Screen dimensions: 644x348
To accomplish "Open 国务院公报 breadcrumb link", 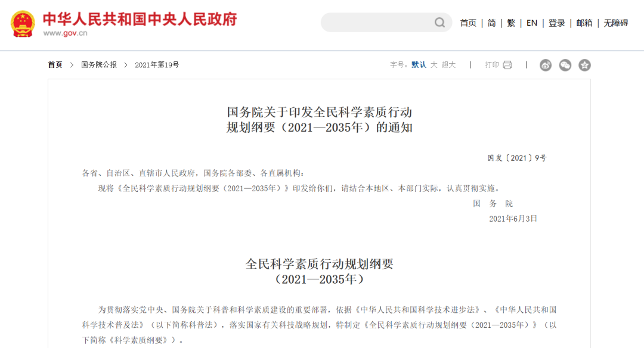I will click(x=99, y=65).
